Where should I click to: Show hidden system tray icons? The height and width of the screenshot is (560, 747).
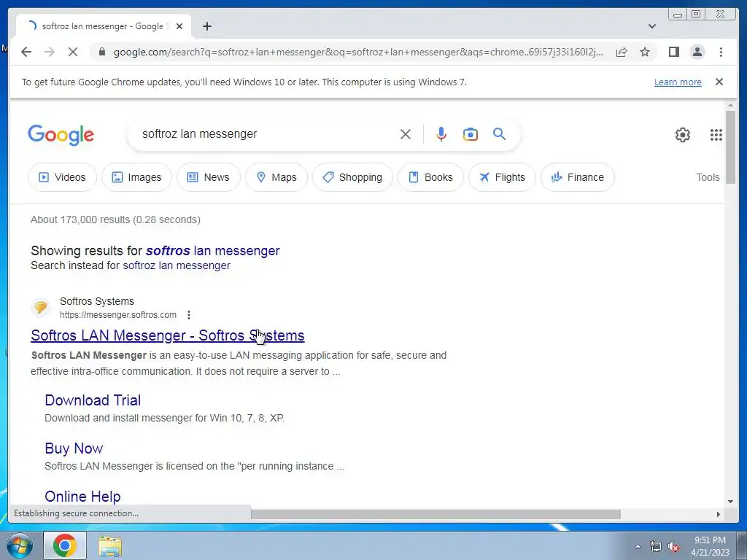(638, 546)
